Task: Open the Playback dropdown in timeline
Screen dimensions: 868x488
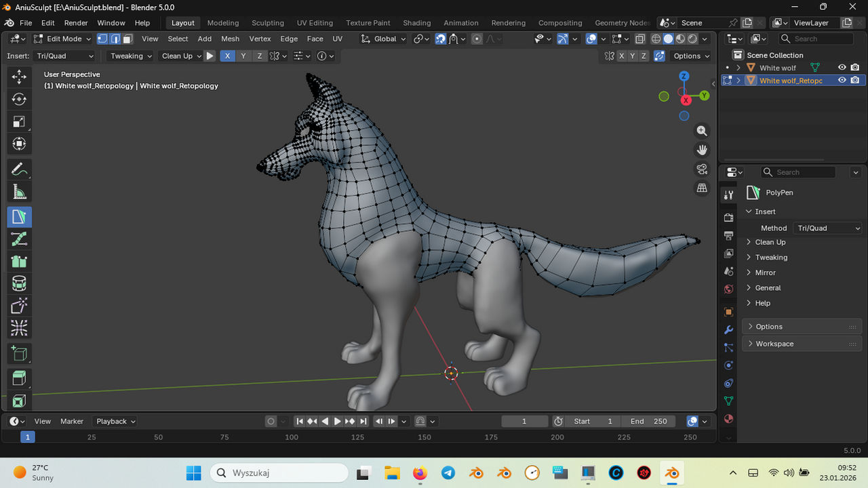Action: (x=115, y=421)
